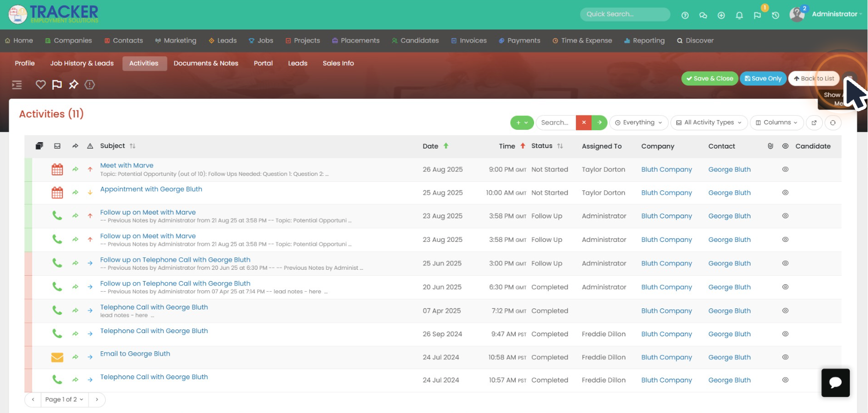Open the notifications bell icon
868x413 pixels.
(x=739, y=16)
